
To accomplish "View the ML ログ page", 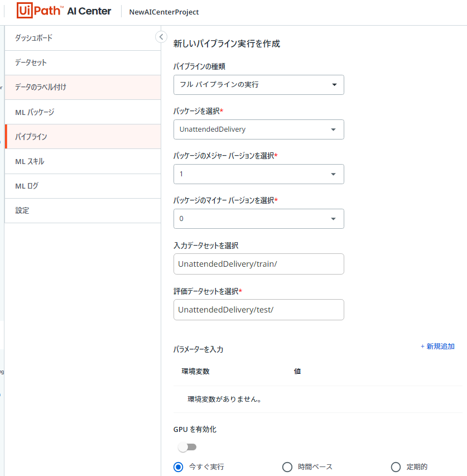I will (28, 186).
